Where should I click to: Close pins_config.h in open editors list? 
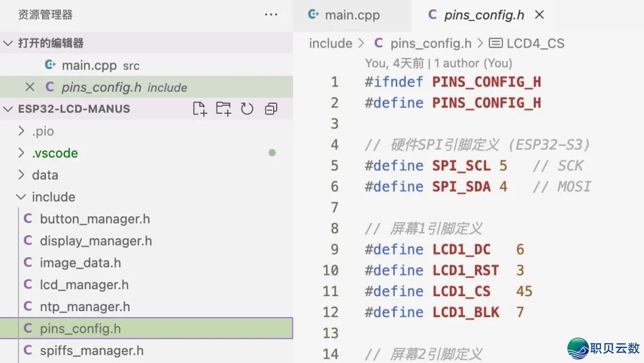click(x=30, y=87)
